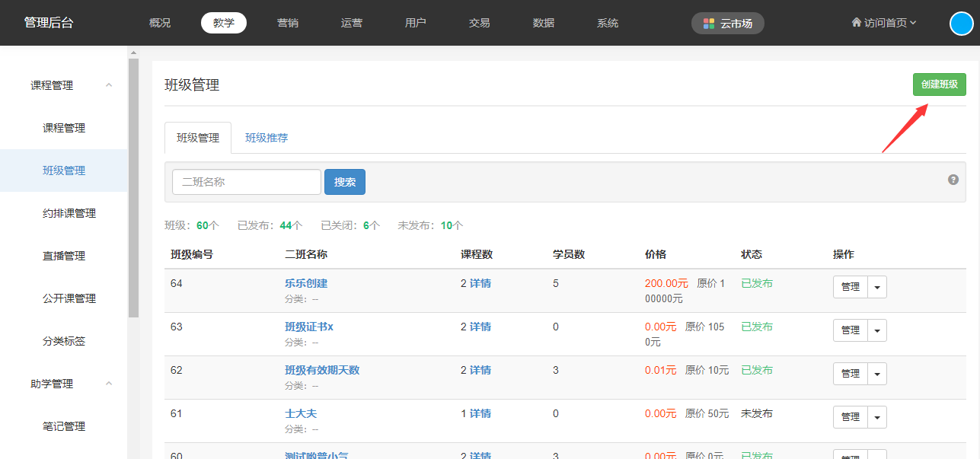Image resolution: width=980 pixels, height=459 pixels.
Task: Click the blue user avatar
Action: 961,24
